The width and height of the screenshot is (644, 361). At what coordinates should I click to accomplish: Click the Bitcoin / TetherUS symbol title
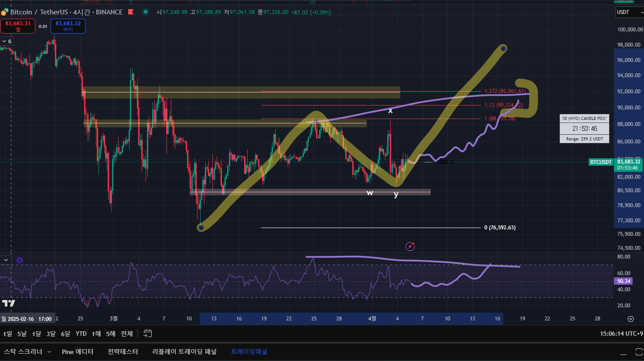(67, 12)
